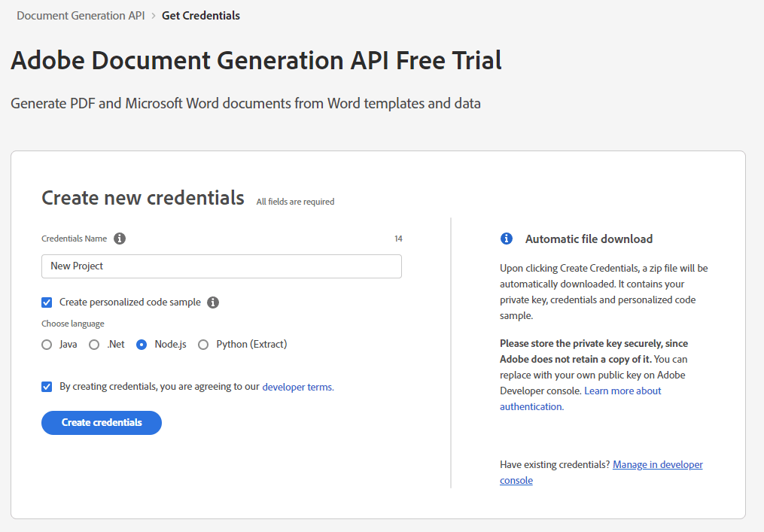
Task: Open the developer terms link
Action: tap(298, 387)
